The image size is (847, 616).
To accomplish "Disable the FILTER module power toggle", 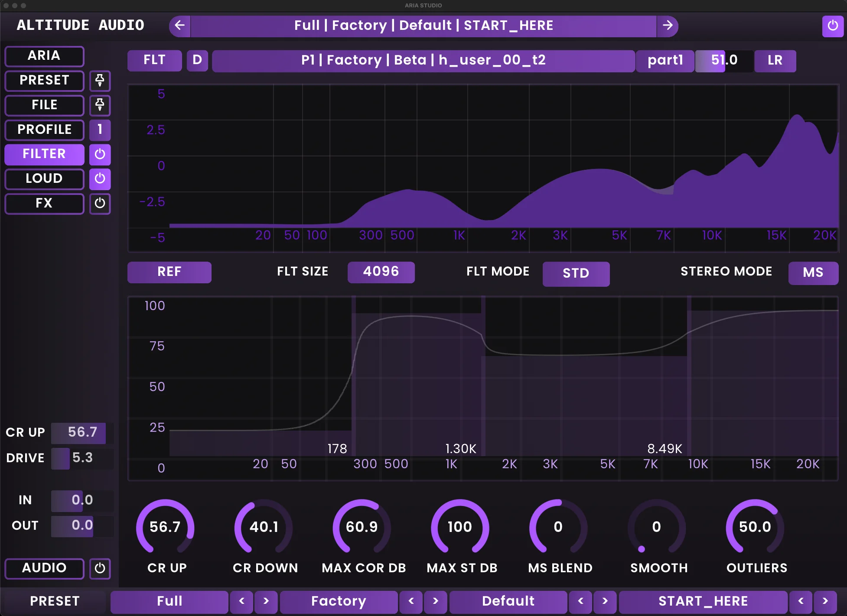I will [100, 155].
